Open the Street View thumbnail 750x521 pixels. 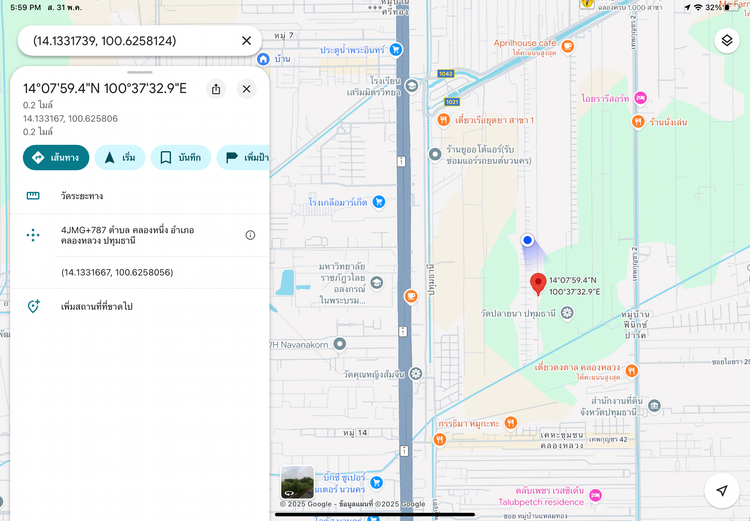(x=297, y=482)
